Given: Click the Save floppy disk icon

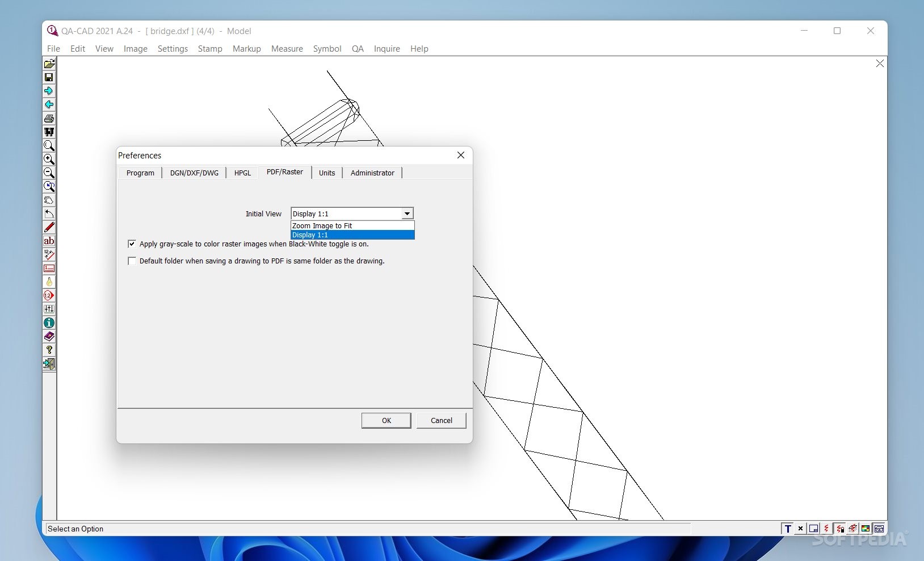Looking at the screenshot, I should (49, 77).
